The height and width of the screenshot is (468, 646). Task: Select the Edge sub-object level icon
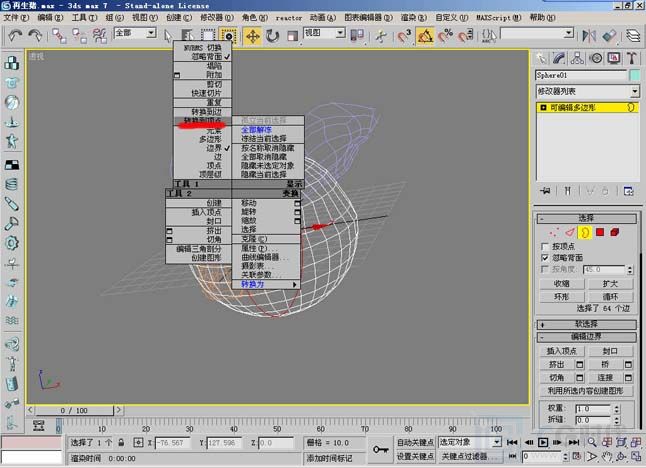pyautogui.click(x=570, y=233)
